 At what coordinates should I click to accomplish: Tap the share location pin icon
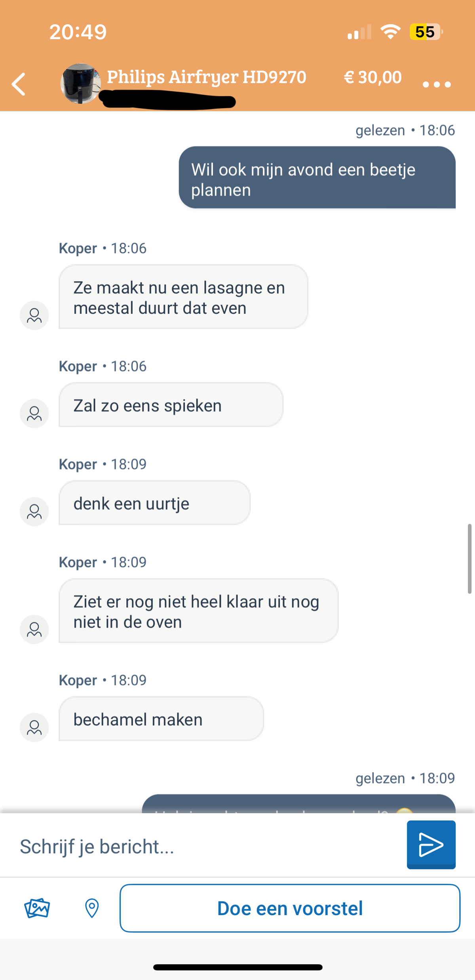pyautogui.click(x=92, y=908)
